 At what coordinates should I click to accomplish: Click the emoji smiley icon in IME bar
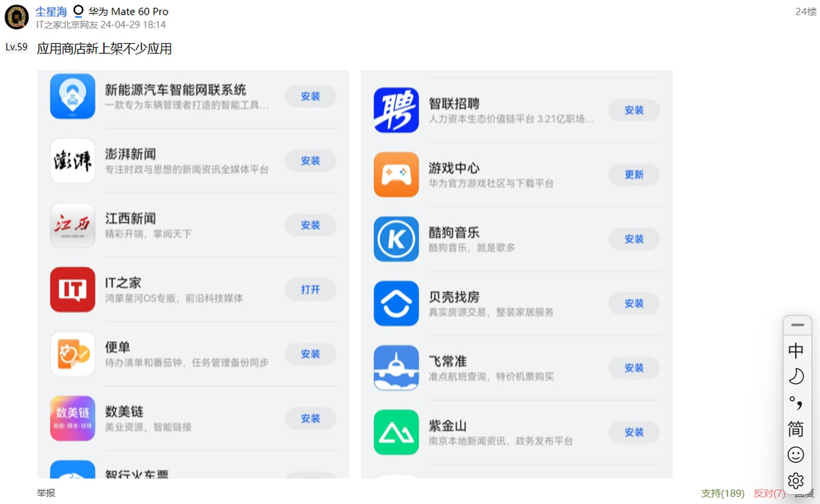click(x=796, y=455)
